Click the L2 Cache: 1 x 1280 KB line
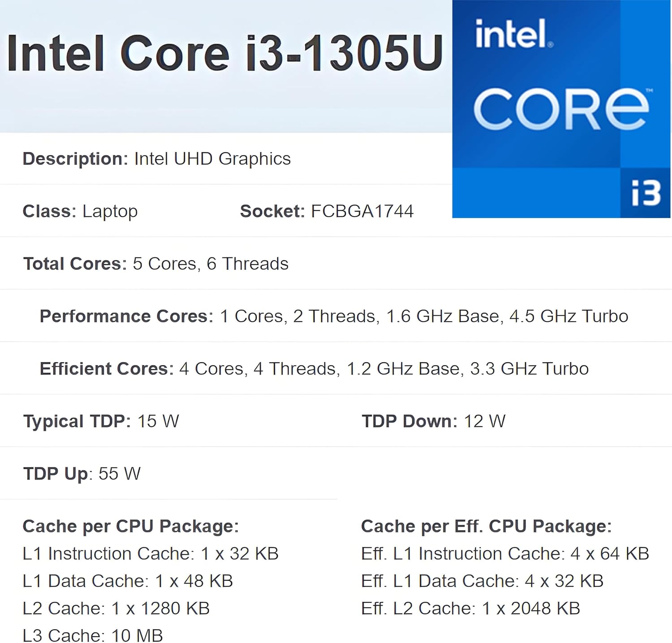The height and width of the screenshot is (643, 672). click(116, 609)
